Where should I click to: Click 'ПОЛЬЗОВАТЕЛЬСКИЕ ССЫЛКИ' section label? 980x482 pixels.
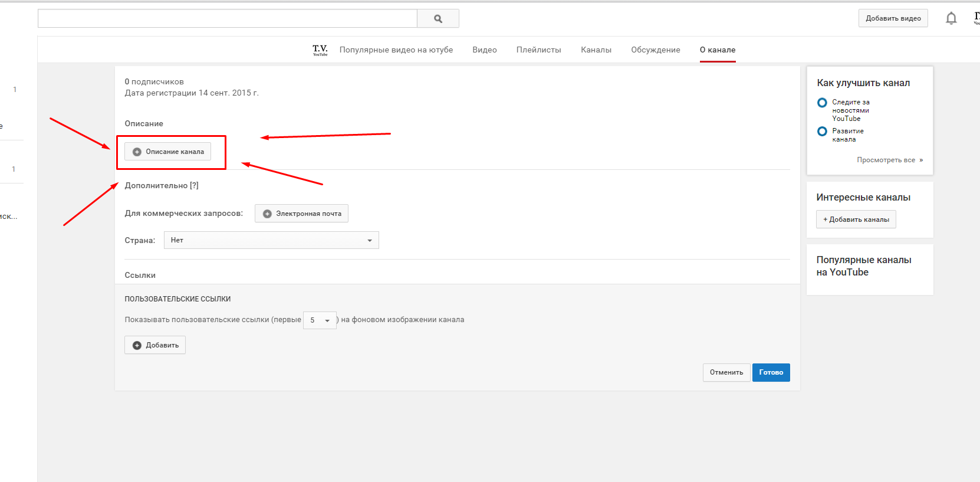[x=177, y=299]
